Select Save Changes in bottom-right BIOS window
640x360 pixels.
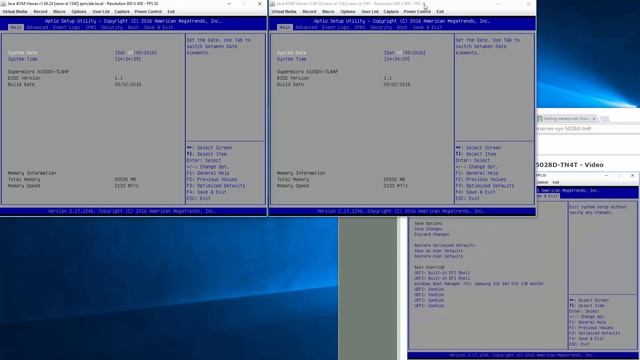coord(428,229)
